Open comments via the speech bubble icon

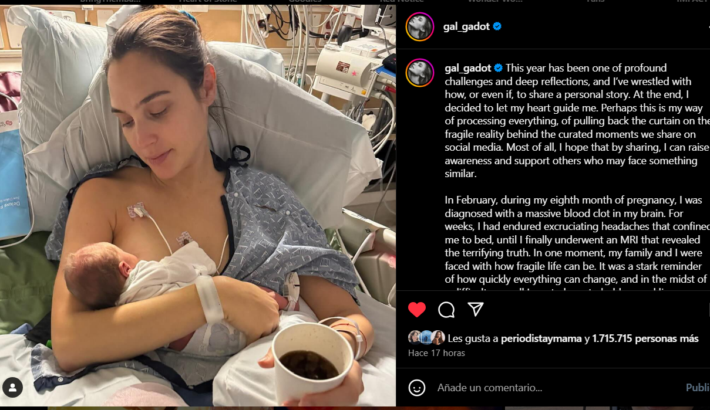click(x=446, y=310)
